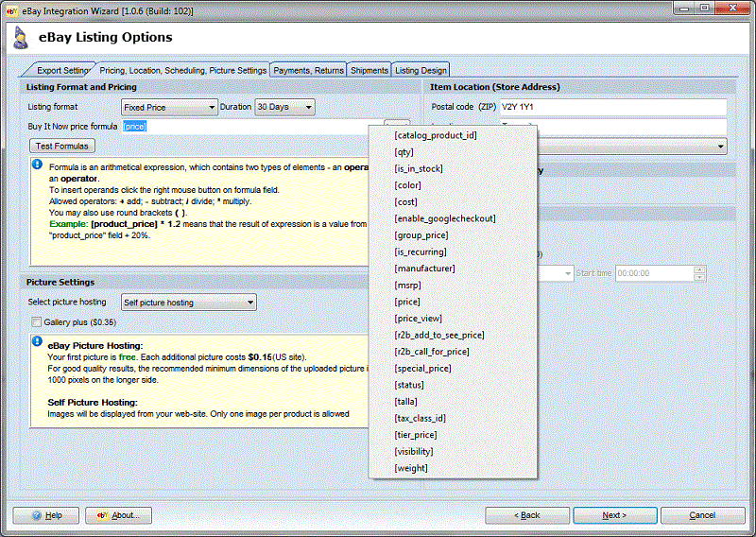Pick the [is_in_stock] menu entry

(453, 169)
